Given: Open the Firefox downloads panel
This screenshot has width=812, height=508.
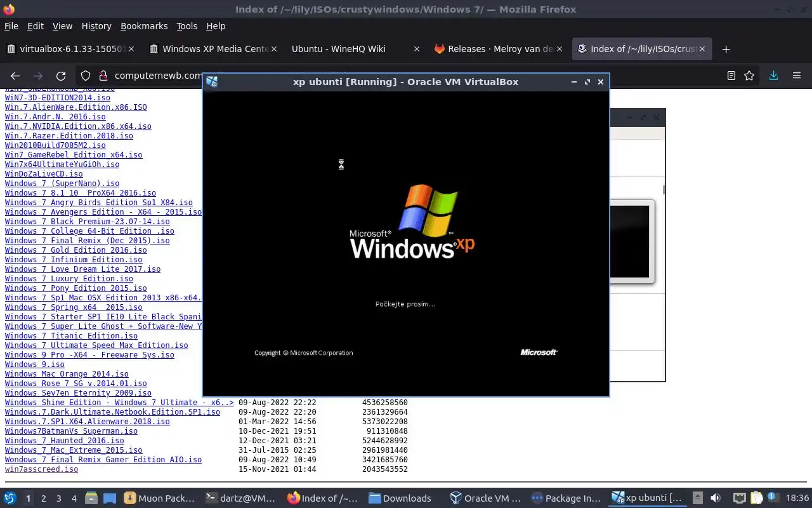Looking at the screenshot, I should (x=773, y=76).
